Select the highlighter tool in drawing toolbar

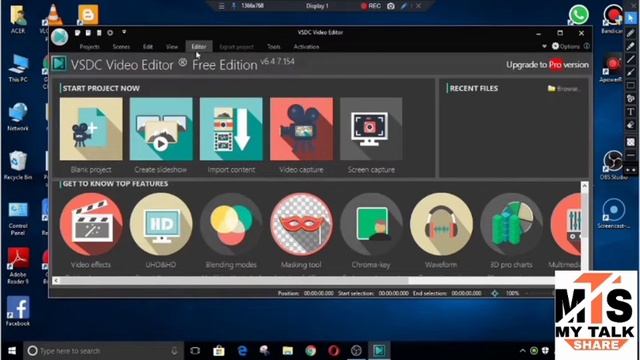pos(631,46)
